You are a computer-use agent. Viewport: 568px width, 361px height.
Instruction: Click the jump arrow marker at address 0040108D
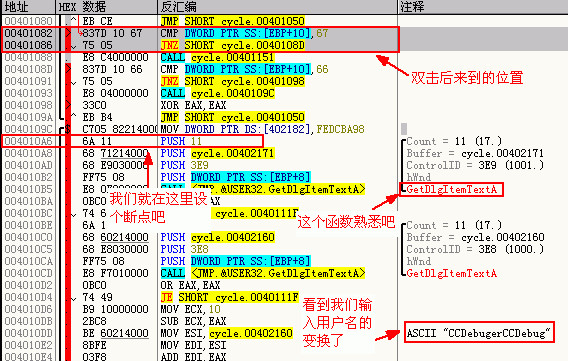tap(68, 69)
